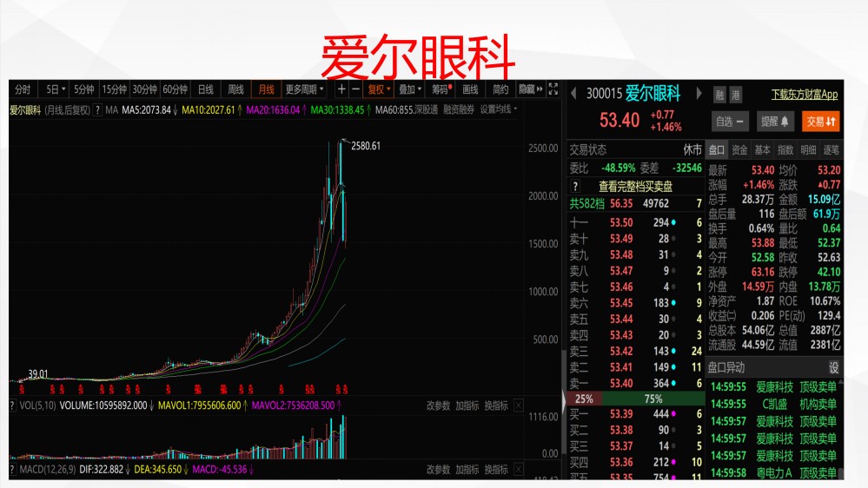Select the 月线 monthly chart tab
Viewport: 868px width, 488px height.
[x=266, y=89]
